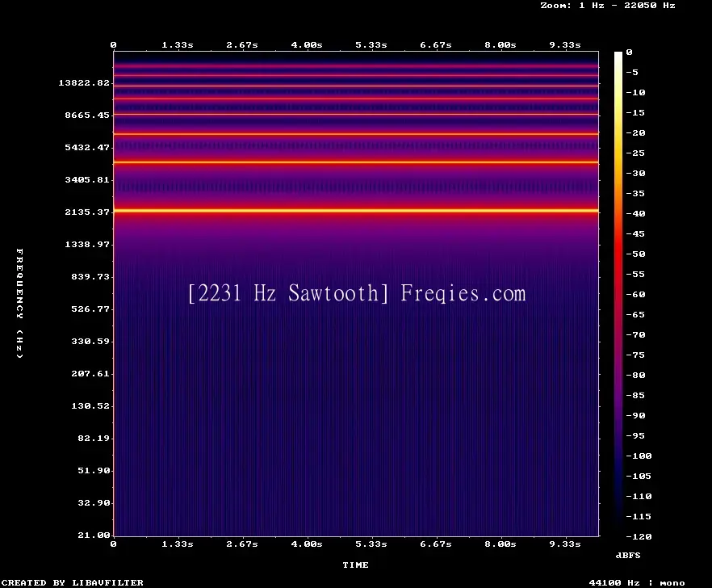
Task: Click the top 1.33s time label
Action: pyautogui.click(x=178, y=45)
